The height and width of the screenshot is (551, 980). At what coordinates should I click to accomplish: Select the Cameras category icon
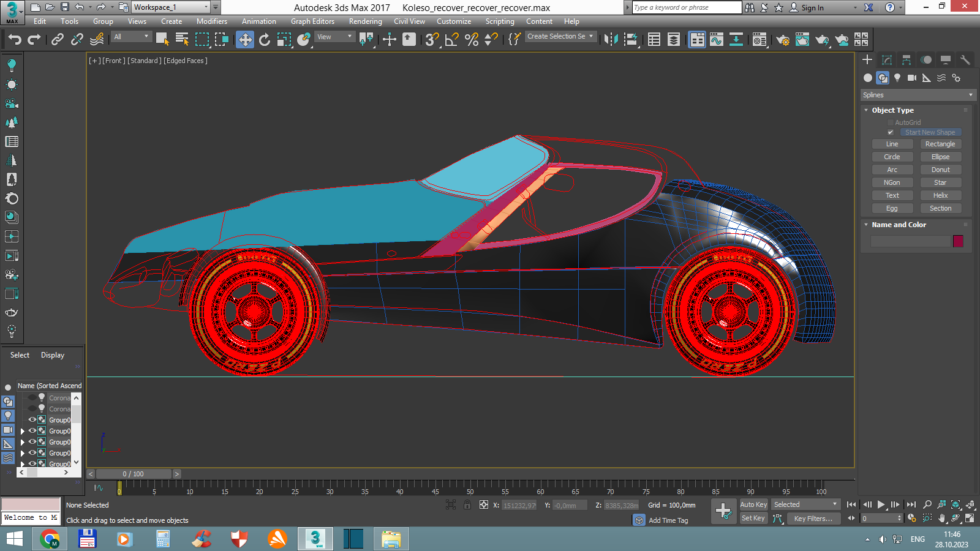tap(912, 78)
